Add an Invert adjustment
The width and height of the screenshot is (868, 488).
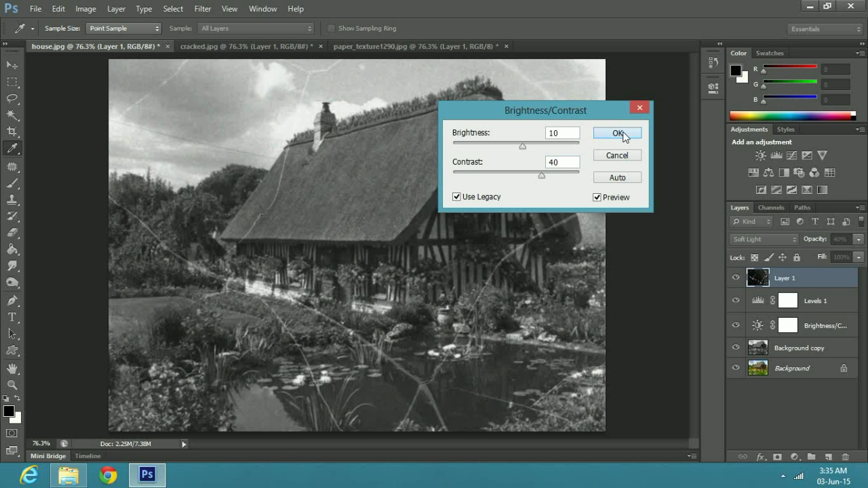(x=761, y=190)
